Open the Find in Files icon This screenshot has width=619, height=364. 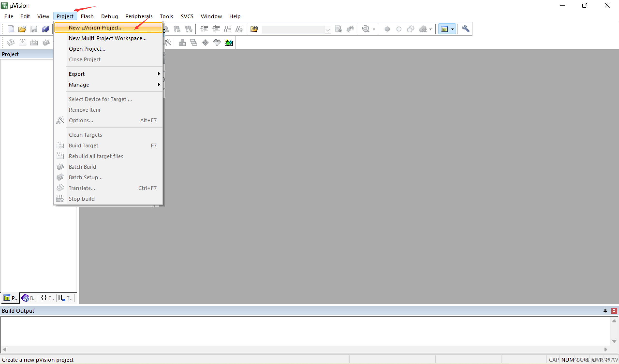coord(254,29)
